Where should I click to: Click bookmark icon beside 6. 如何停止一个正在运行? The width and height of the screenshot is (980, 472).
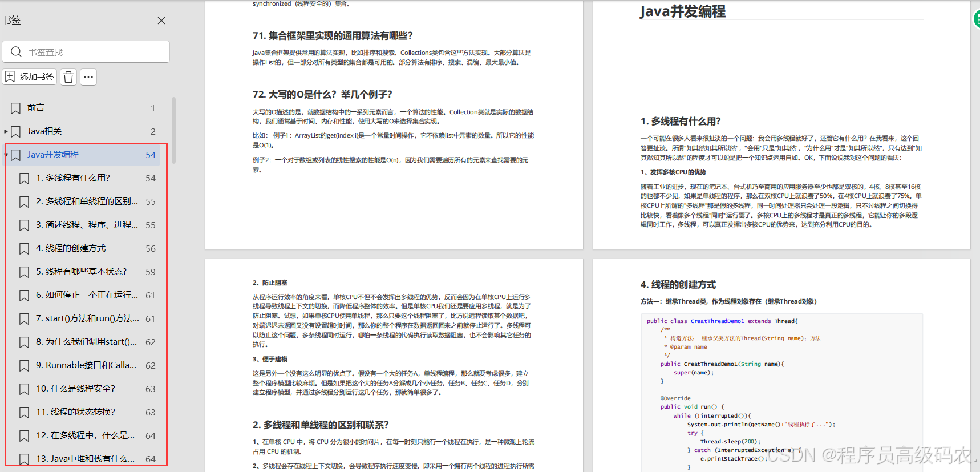[x=24, y=296]
